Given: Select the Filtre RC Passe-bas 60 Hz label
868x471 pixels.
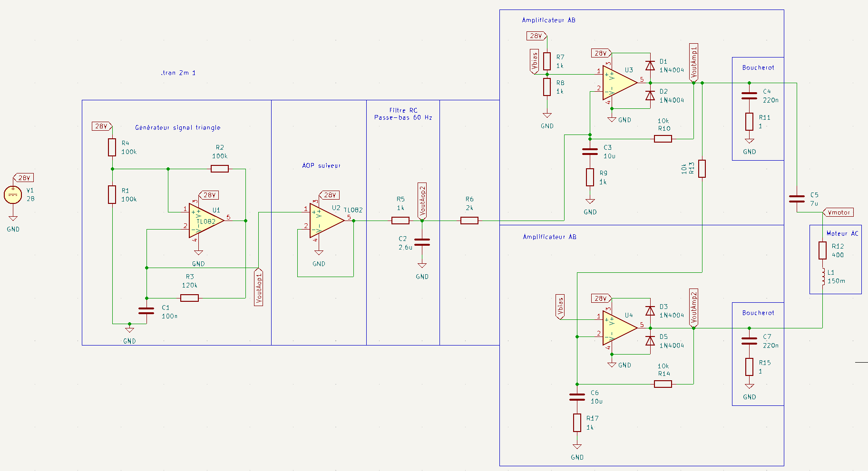Looking at the screenshot, I should click(403, 114).
